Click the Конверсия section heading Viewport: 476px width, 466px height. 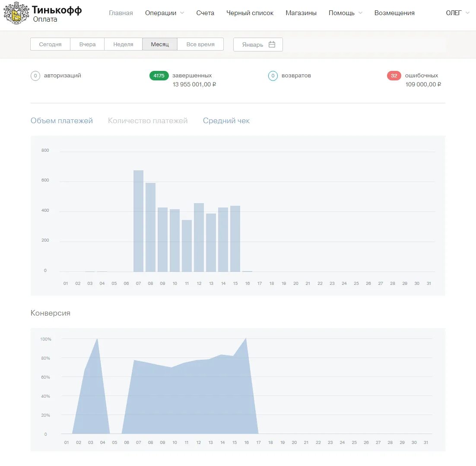51,313
